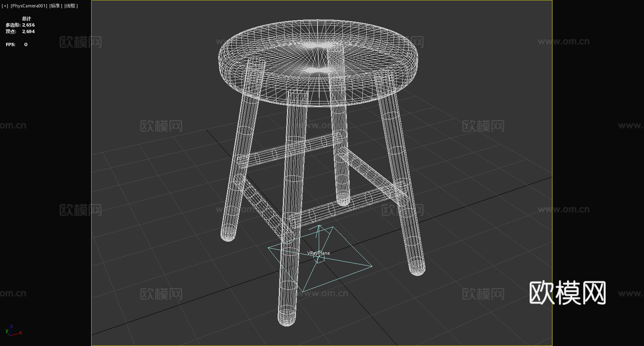Select the stool seat wireframe
This screenshot has width=644, height=346.
coord(318,63)
